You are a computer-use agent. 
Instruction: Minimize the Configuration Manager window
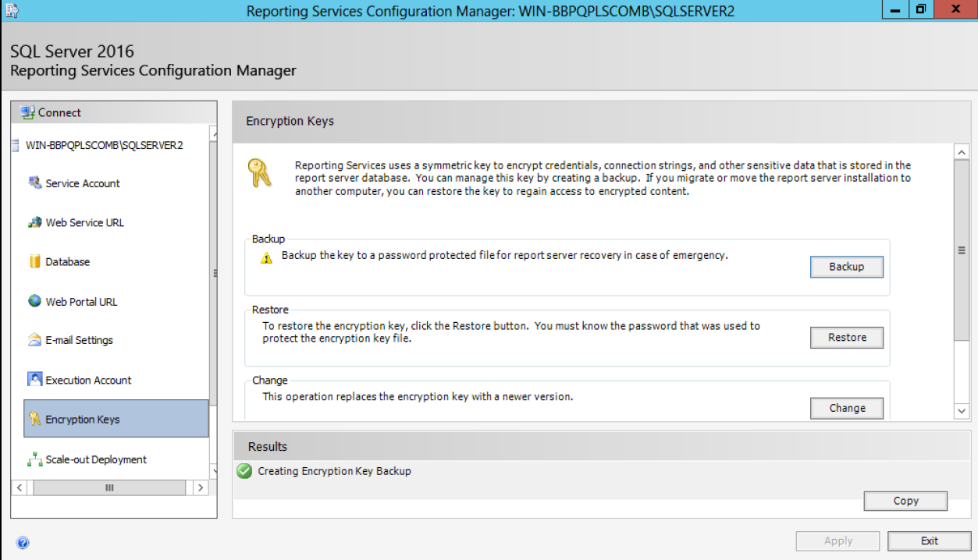(894, 9)
